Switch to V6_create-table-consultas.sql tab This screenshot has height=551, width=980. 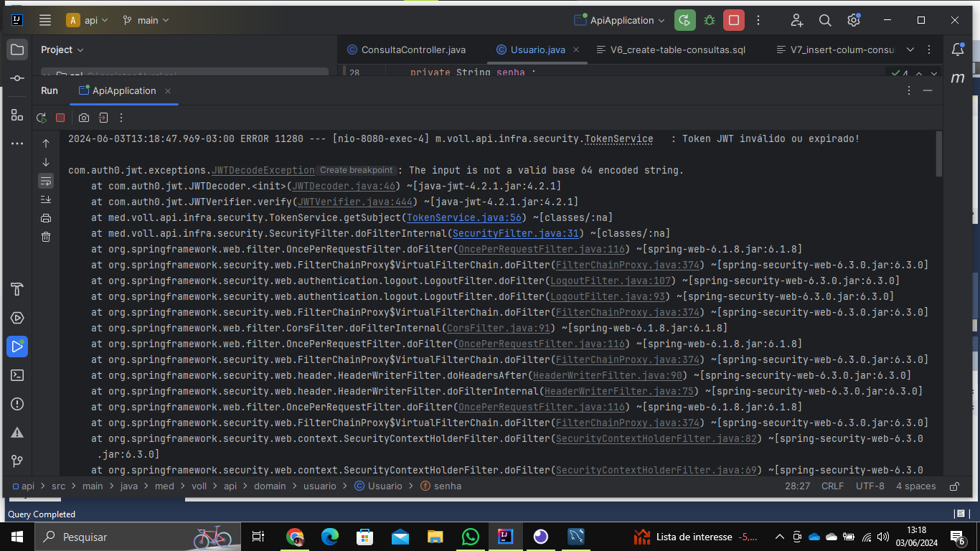(671, 50)
